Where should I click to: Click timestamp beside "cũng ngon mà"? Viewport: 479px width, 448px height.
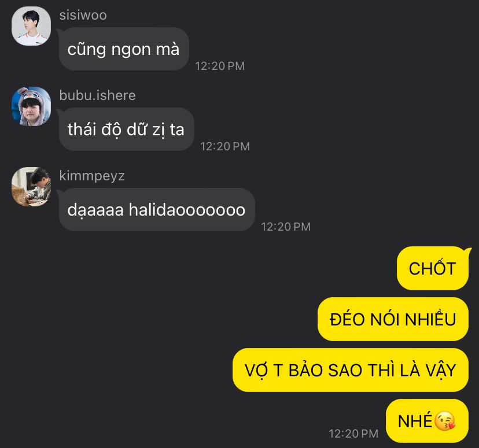220,66
